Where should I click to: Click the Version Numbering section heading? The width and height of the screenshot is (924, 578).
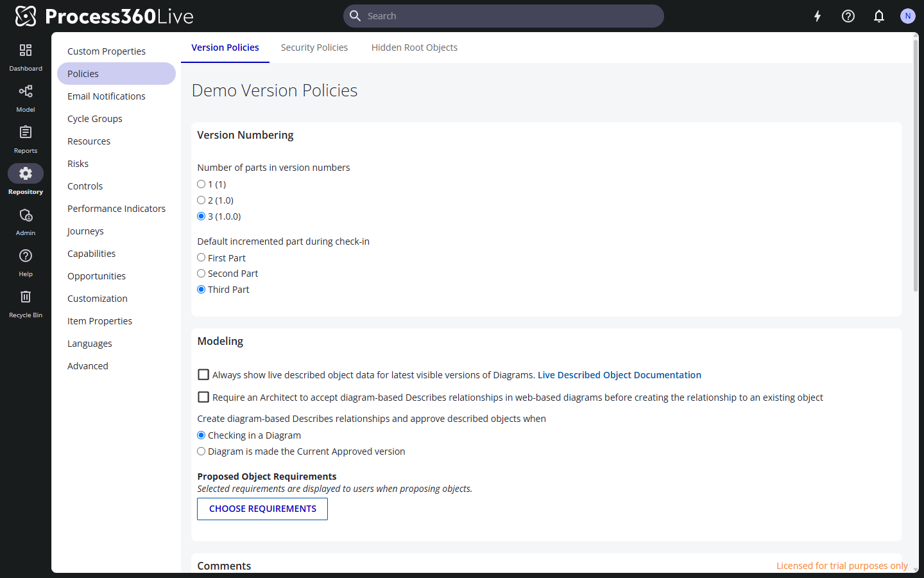click(245, 135)
